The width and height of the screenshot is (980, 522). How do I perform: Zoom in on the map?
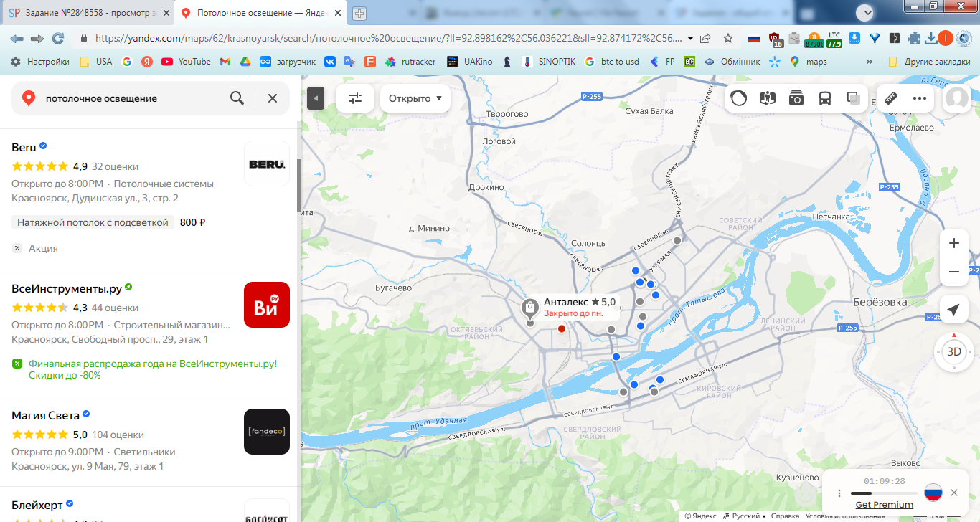point(954,243)
